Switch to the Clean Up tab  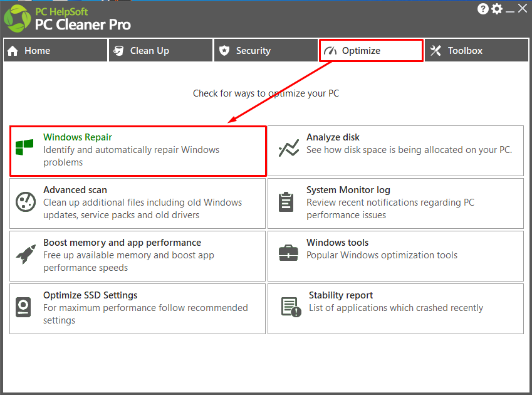(160, 51)
